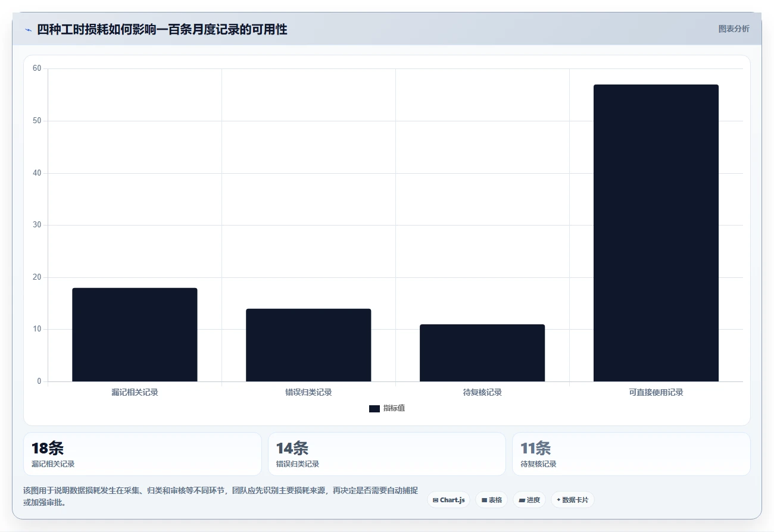The image size is (774, 532).
Task: Click the y-axis value 10
Action: click(37, 329)
